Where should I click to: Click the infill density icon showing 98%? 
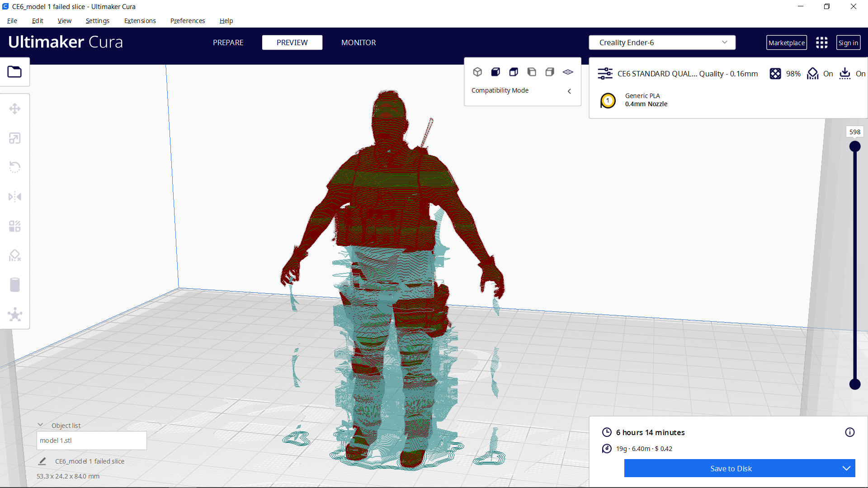pyautogui.click(x=775, y=73)
